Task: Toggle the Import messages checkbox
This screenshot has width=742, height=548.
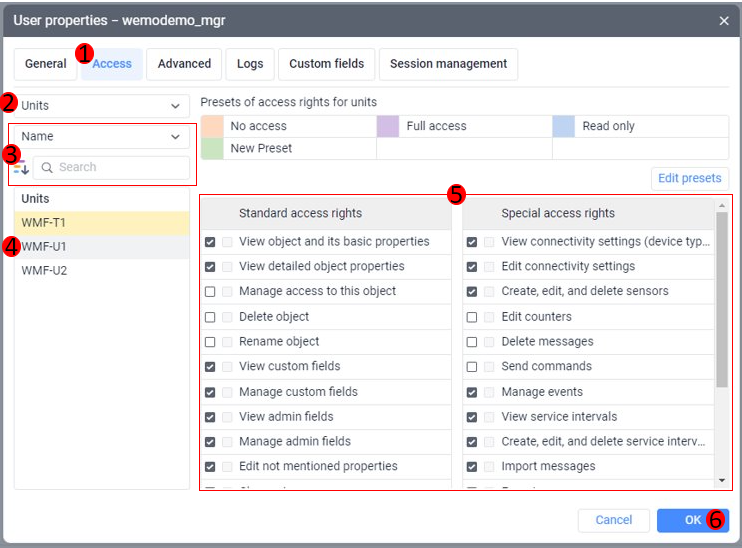Action: click(x=472, y=467)
